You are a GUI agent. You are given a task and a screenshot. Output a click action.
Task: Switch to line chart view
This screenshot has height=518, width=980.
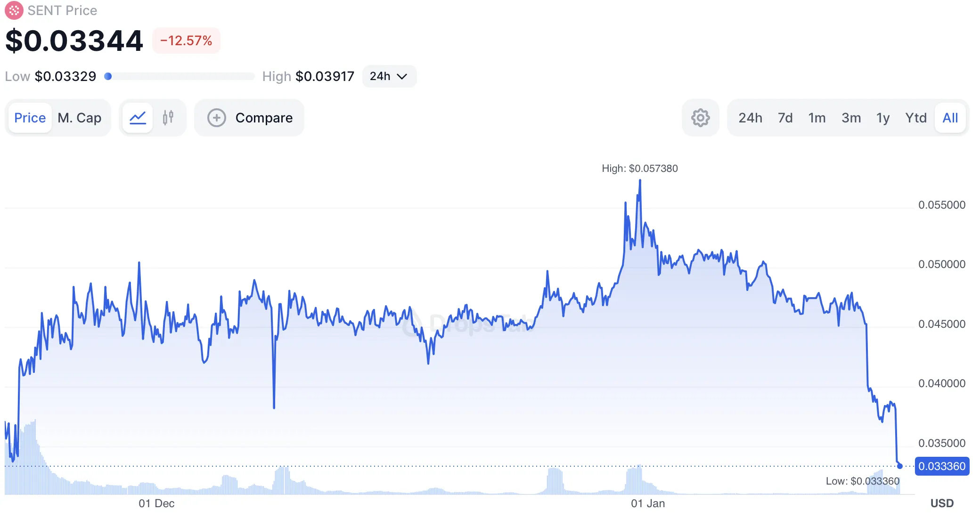[138, 118]
